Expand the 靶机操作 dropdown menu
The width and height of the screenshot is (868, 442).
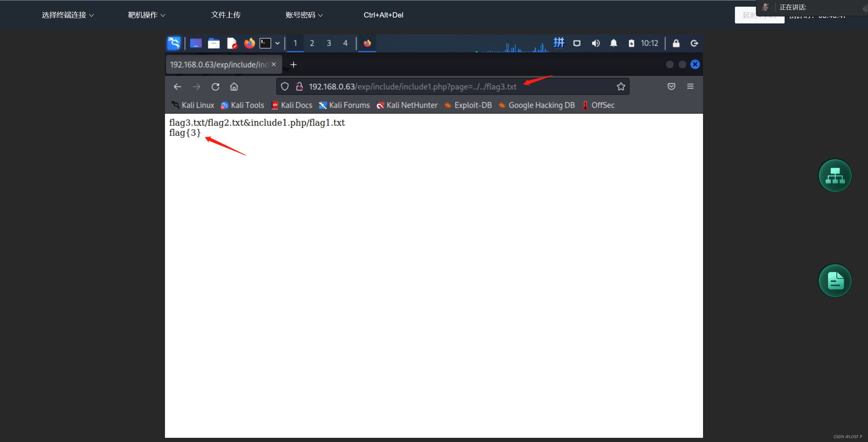(146, 15)
